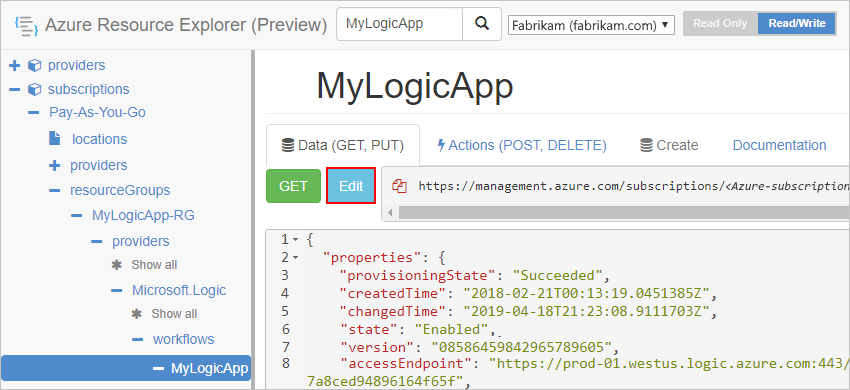This screenshot has height=390, width=850.
Task: Select the workflows tree label
Action: pos(184,340)
